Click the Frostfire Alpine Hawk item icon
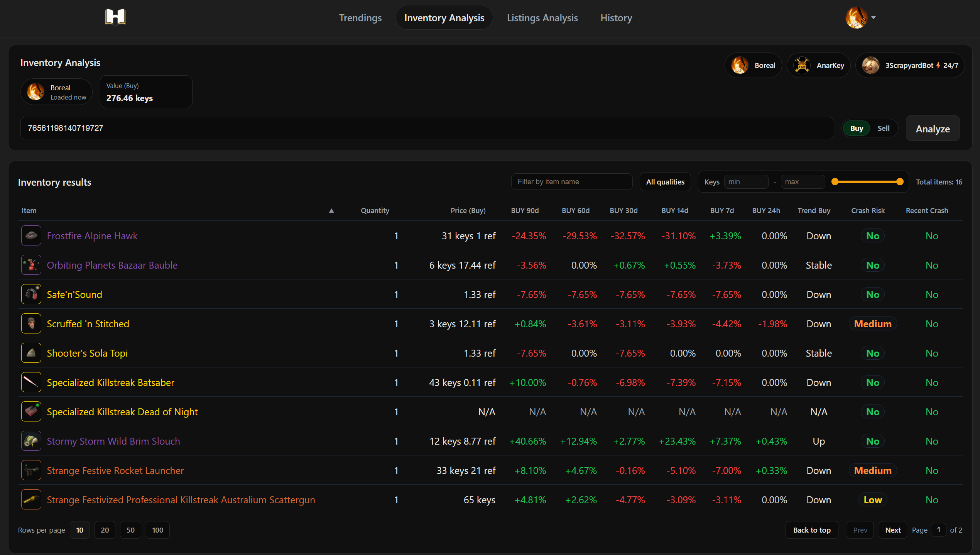Image resolution: width=980 pixels, height=555 pixels. pos(31,235)
